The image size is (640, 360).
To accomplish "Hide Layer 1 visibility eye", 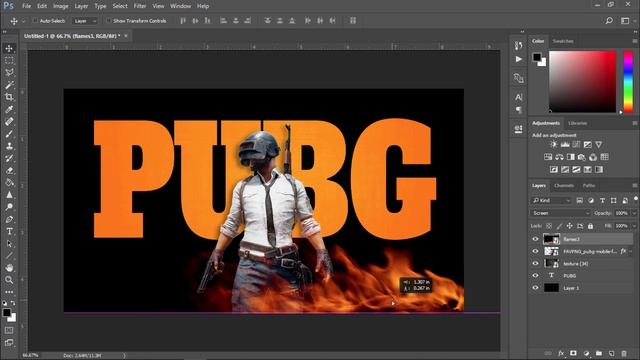I will [x=535, y=288].
